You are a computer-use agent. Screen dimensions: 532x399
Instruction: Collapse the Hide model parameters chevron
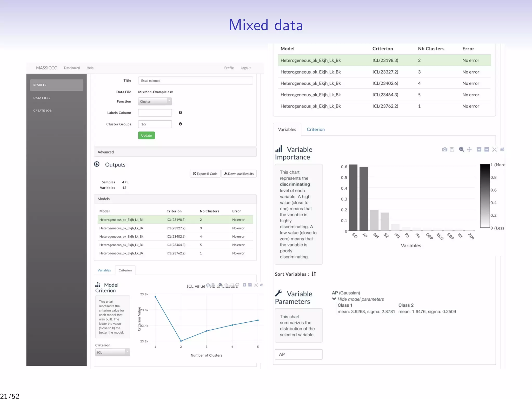pos(334,299)
